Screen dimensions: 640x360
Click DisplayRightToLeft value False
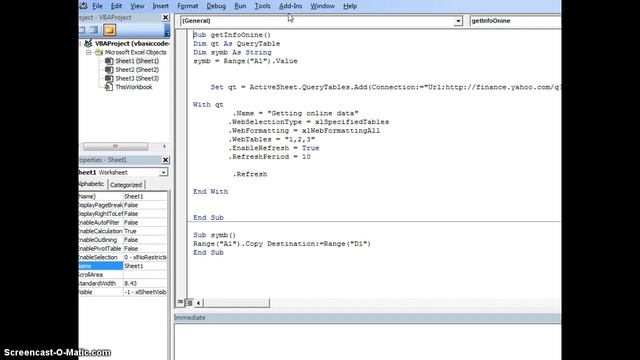tap(145, 214)
